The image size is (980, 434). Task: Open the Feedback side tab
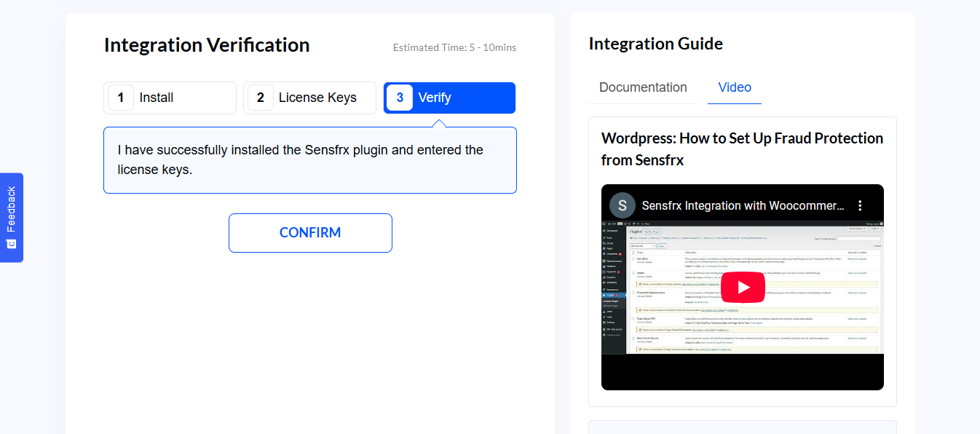(x=11, y=217)
